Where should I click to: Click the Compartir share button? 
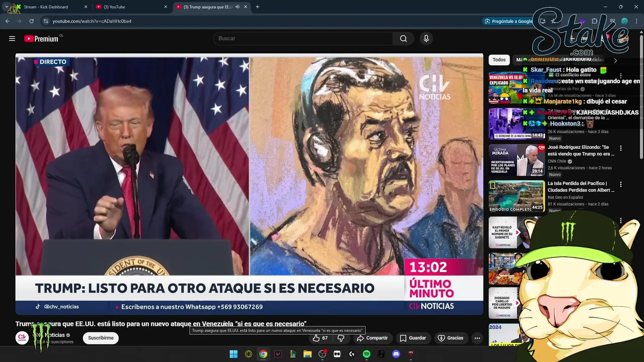pos(372,338)
